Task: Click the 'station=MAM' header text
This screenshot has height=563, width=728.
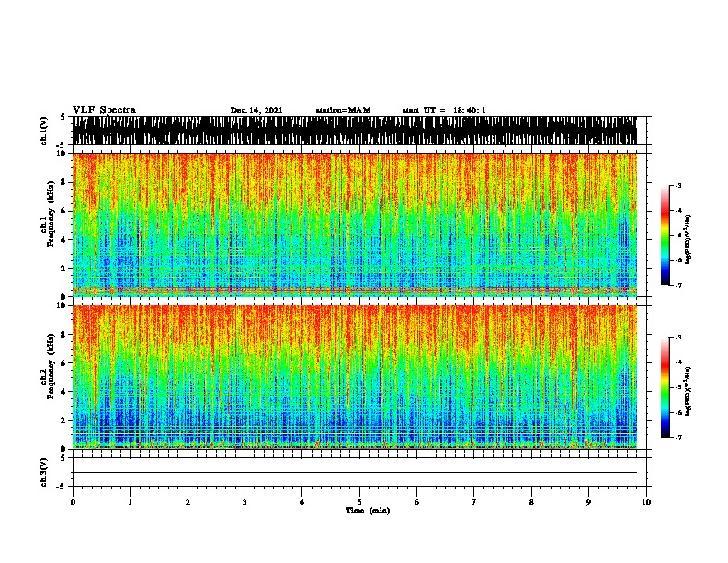Action: pyautogui.click(x=343, y=110)
